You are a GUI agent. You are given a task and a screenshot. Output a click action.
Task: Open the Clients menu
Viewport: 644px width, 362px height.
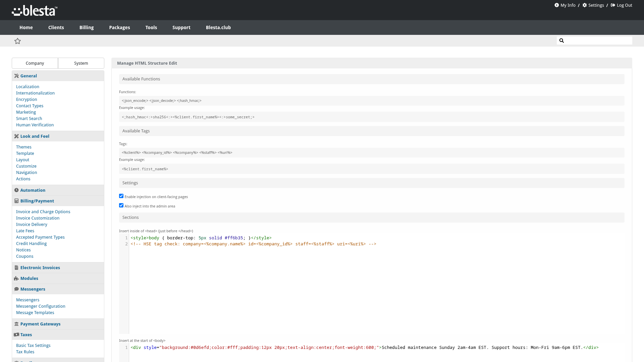pyautogui.click(x=56, y=27)
